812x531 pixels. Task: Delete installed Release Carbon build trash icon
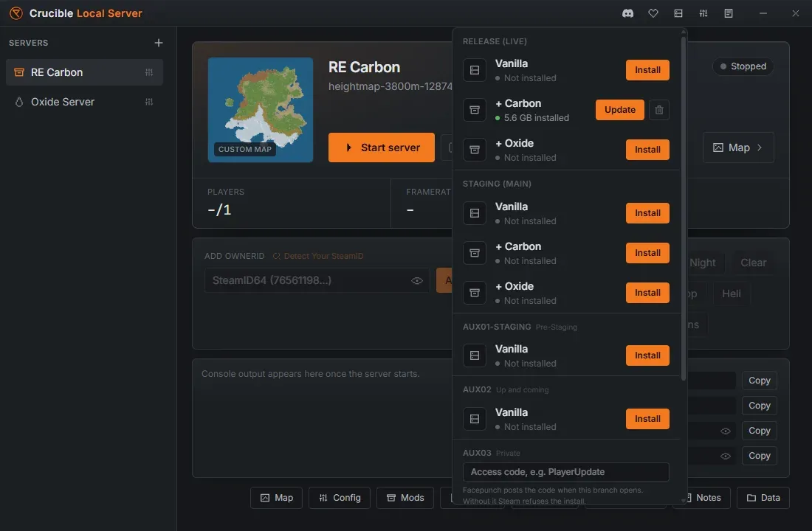(658, 110)
